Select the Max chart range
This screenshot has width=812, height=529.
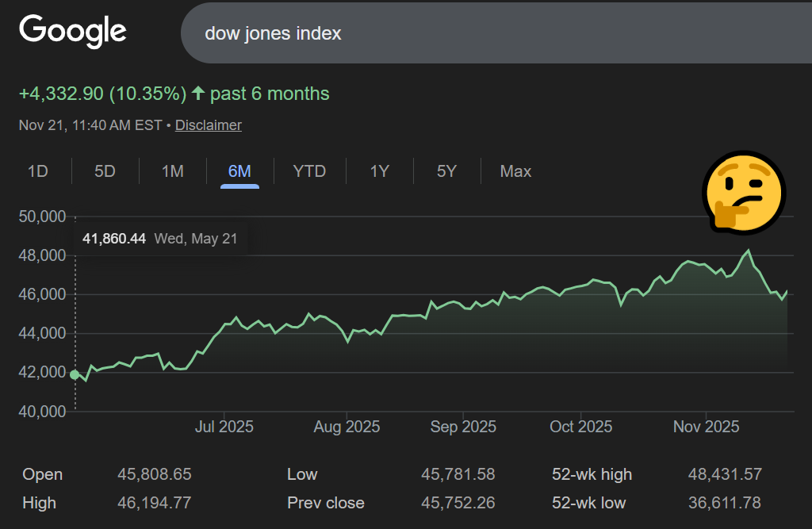(515, 171)
